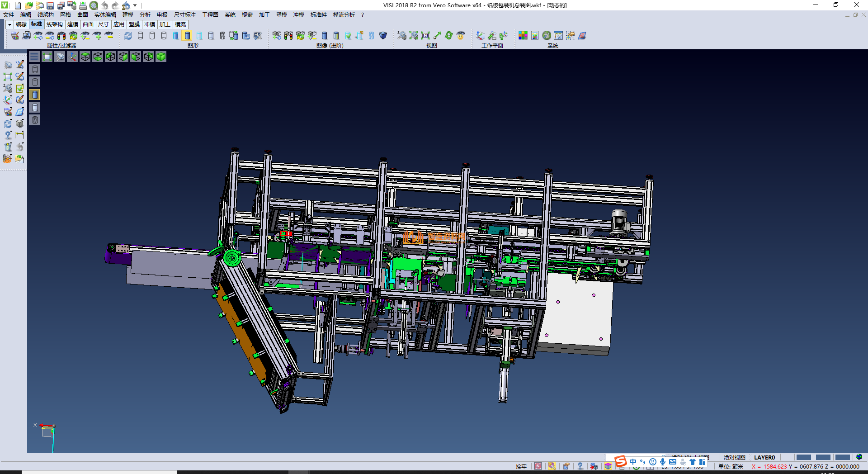Image resolution: width=868 pixels, height=474 pixels.
Task: Click the traffic light filter icon
Action: (61, 36)
